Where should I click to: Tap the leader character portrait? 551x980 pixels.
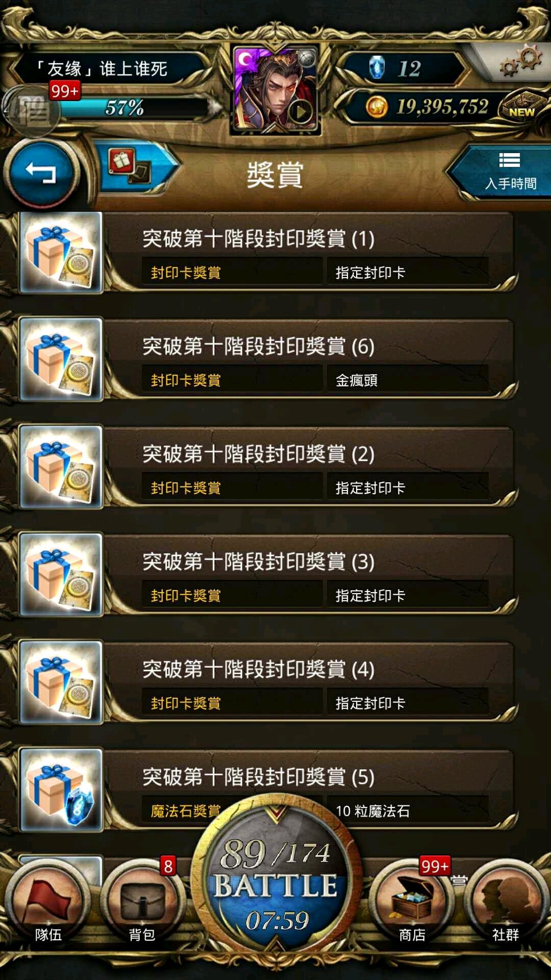(275, 90)
